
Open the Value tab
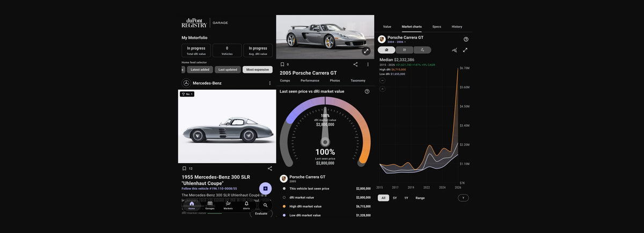pos(387,26)
